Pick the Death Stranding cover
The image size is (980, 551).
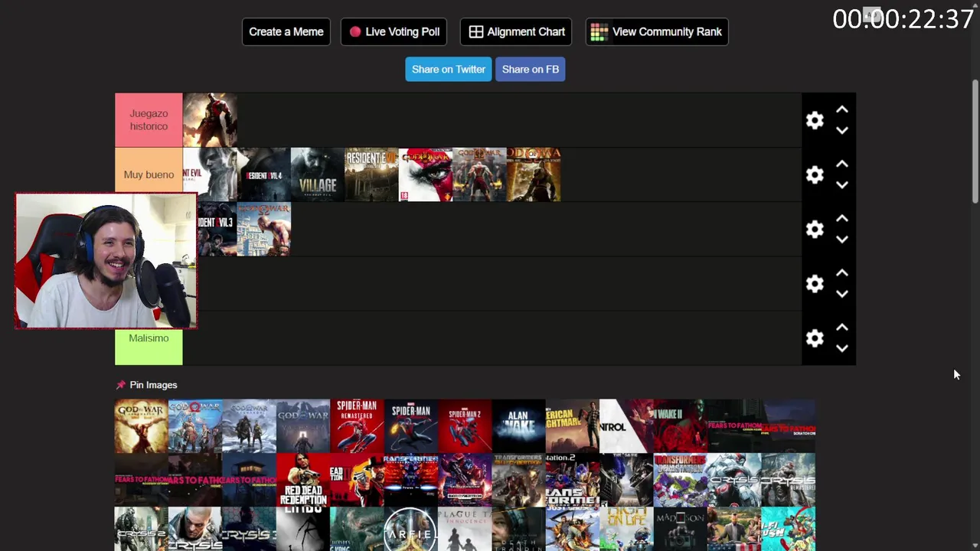coord(518,530)
